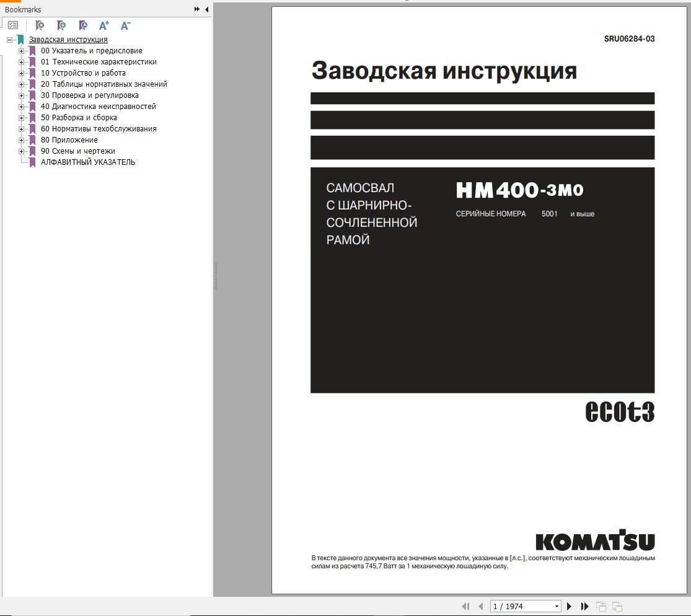Open bookmark 00 Указатель и предисловие
This screenshot has width=691, height=616.
click(x=92, y=51)
